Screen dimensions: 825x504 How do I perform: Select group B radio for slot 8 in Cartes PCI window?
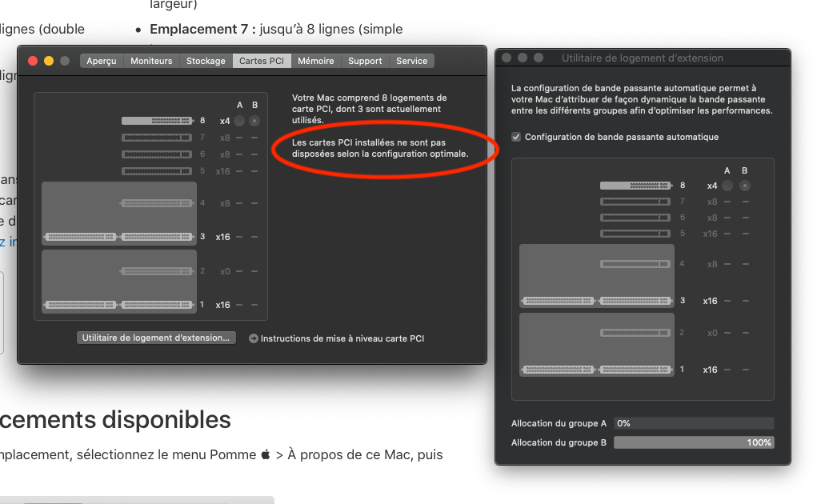(254, 121)
